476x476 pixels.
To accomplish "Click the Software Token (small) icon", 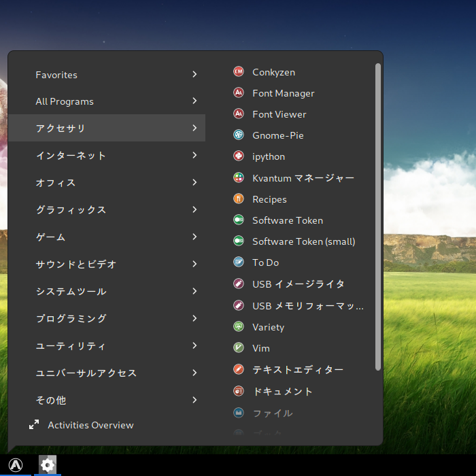I will pyautogui.click(x=239, y=241).
